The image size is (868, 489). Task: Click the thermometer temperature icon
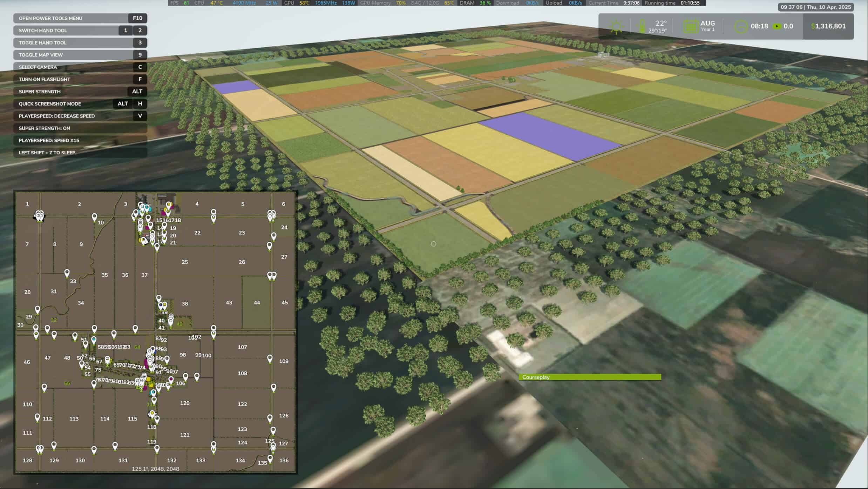tap(642, 27)
